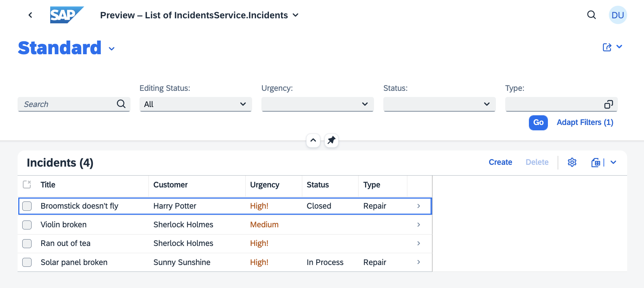Navigate into Broomstick doesn't fly row arrow
Screen dimensions: 644x288
point(419,206)
